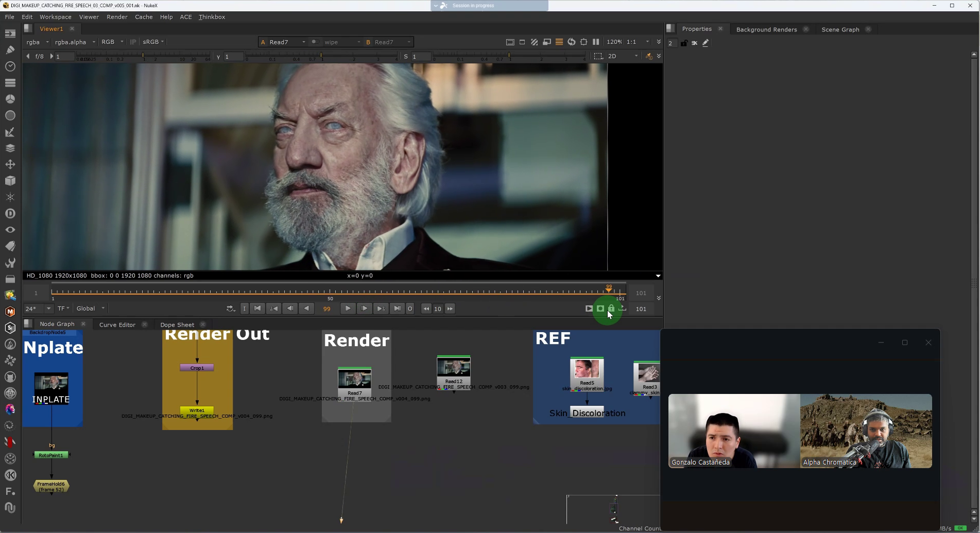Open the 2D view dropdown
The width and height of the screenshot is (980, 533).
[623, 56]
